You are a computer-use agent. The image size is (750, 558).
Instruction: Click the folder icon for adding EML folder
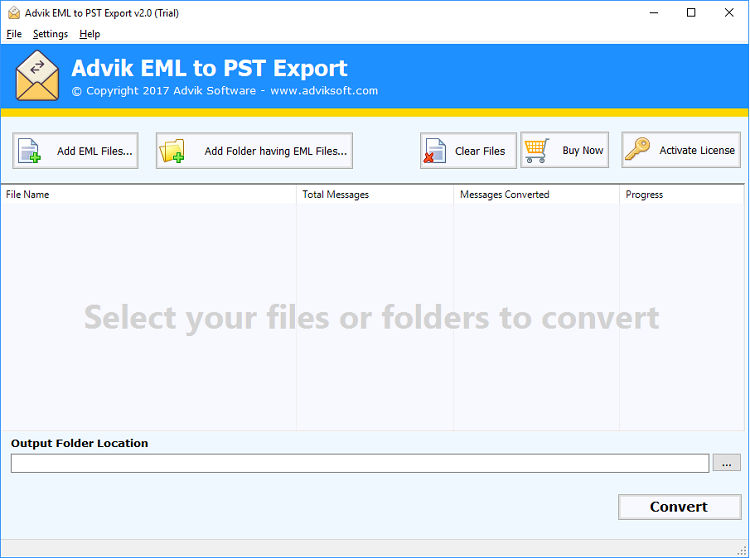tap(172, 151)
